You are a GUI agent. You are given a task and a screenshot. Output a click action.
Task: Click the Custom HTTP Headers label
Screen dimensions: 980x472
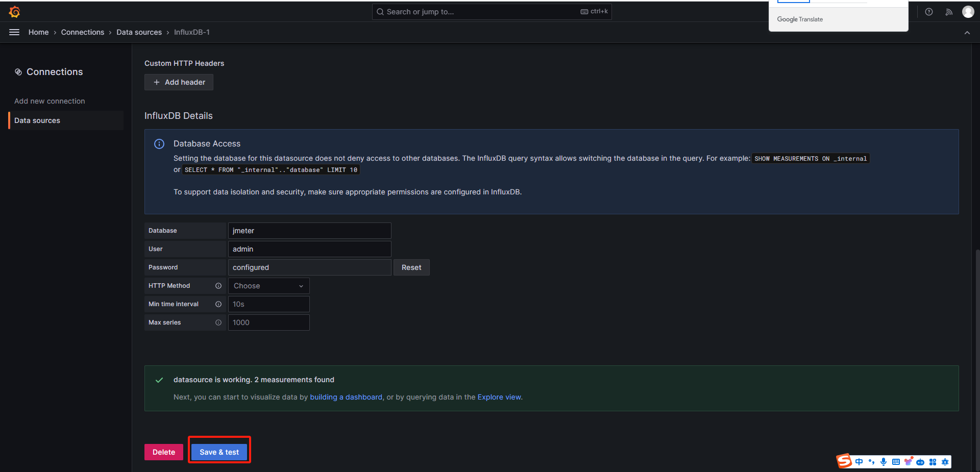coord(184,63)
